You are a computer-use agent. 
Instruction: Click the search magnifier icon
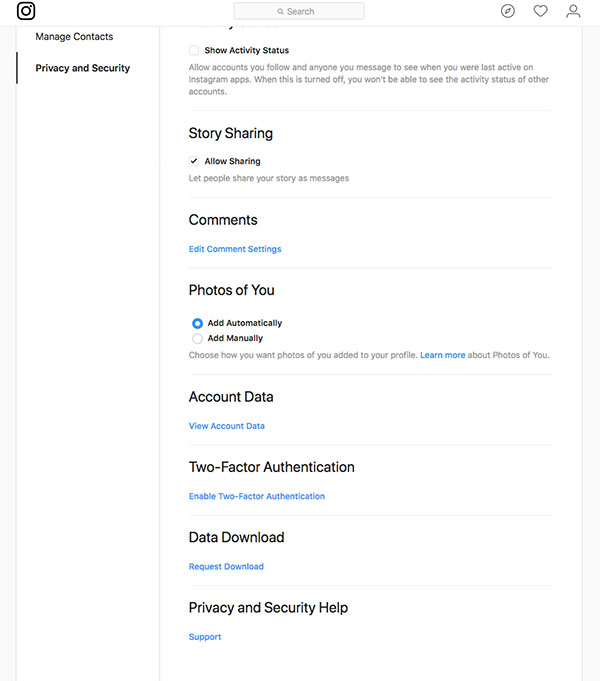point(280,12)
